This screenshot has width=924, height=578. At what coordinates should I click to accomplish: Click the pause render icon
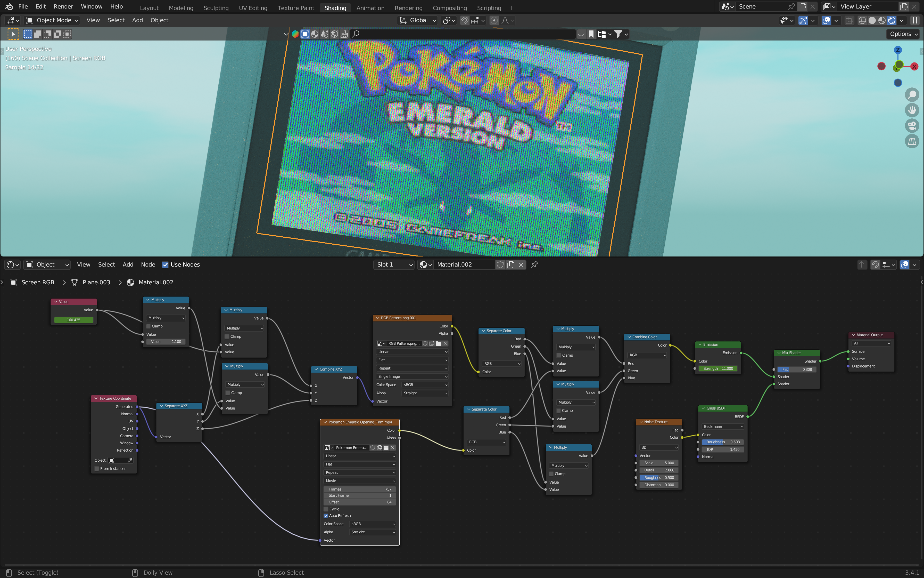click(x=915, y=20)
